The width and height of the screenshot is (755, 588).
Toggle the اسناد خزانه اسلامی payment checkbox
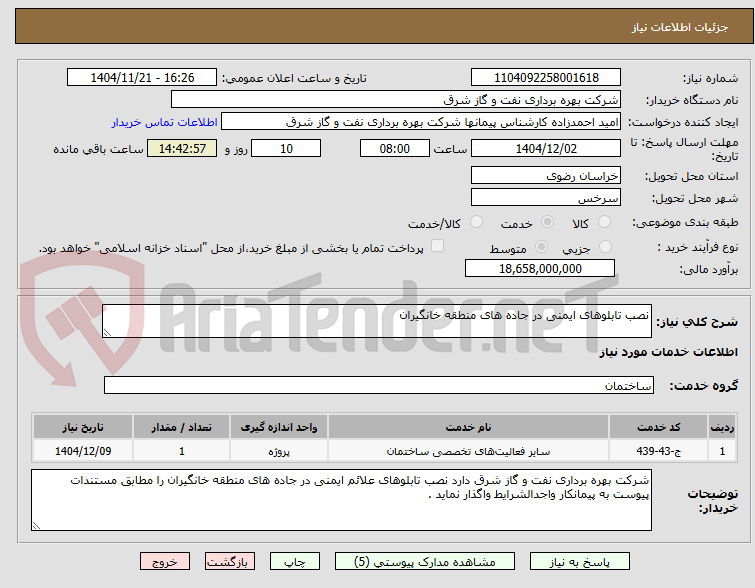point(437,246)
